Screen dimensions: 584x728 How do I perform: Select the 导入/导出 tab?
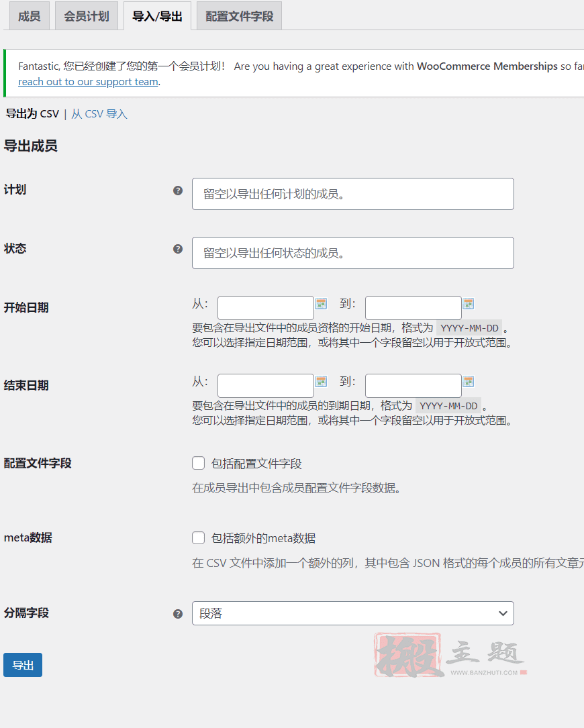coord(158,16)
